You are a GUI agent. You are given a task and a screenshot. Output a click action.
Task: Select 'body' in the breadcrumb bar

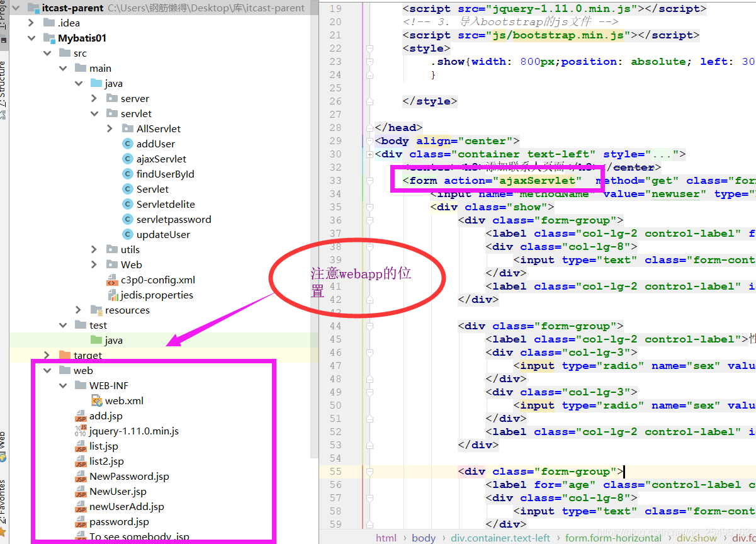point(424,538)
